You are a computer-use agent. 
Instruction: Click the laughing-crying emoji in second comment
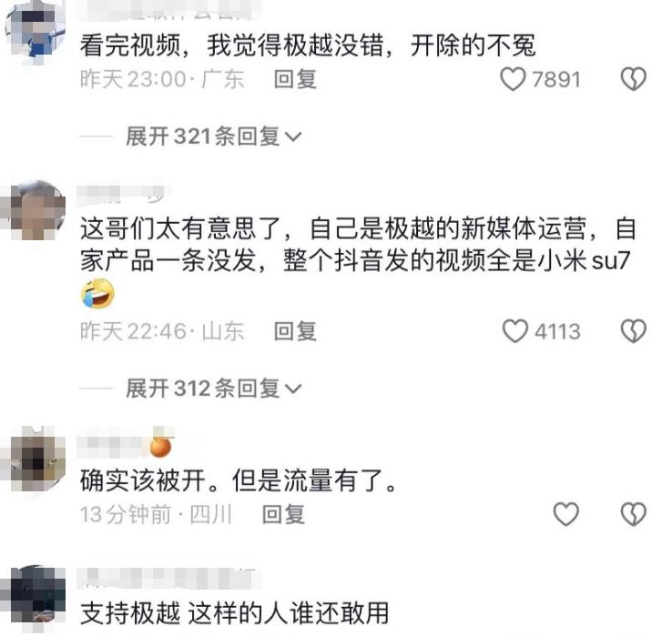point(97,294)
